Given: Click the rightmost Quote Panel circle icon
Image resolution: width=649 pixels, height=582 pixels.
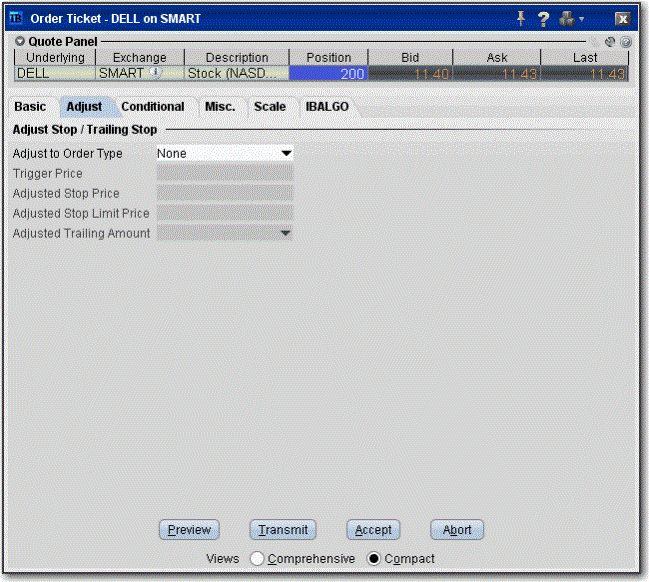Looking at the screenshot, I should (x=626, y=42).
